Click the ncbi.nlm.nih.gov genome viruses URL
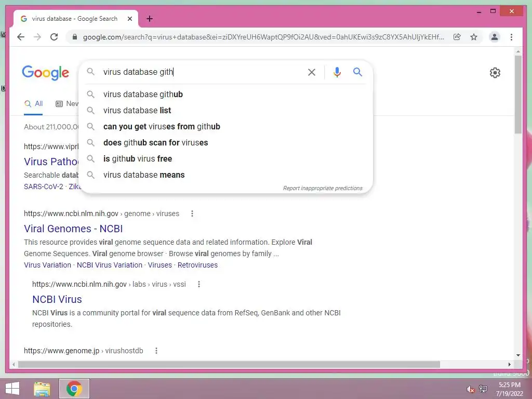The height and width of the screenshot is (399, 532). pyautogui.click(x=101, y=214)
